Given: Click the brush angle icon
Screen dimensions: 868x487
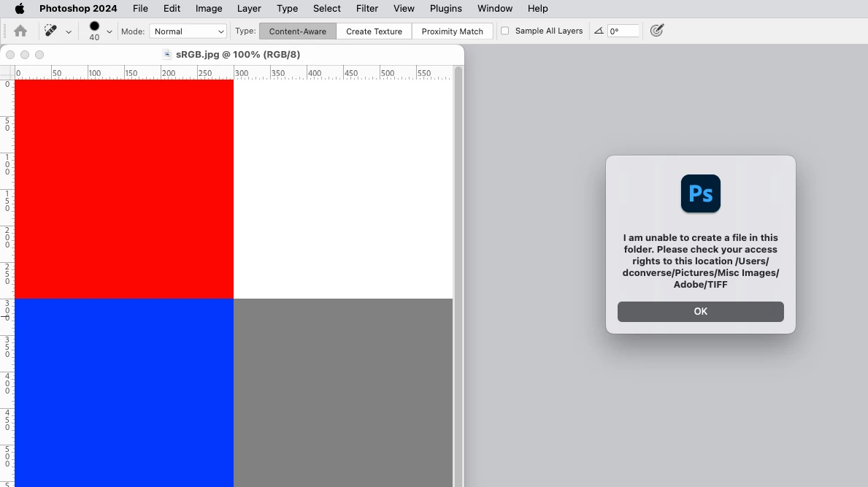Looking at the screenshot, I should (x=599, y=31).
